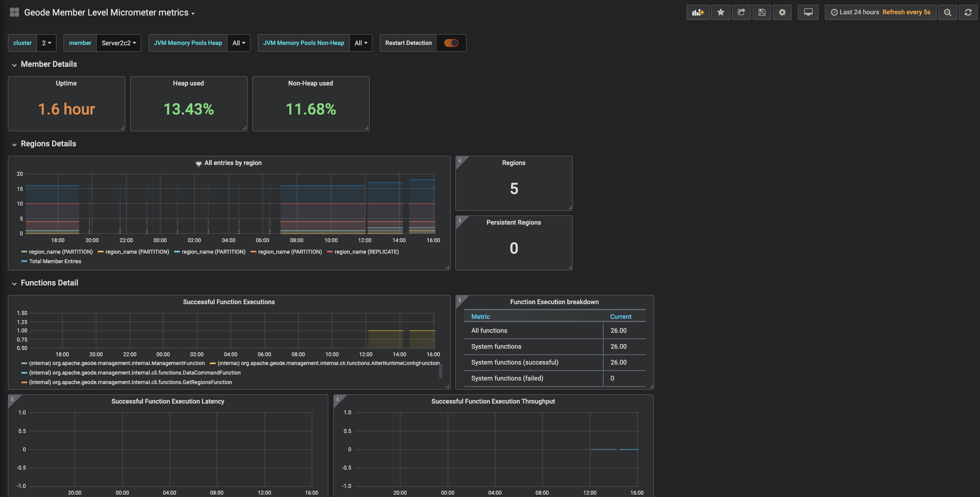980x497 pixels.
Task: Click the Metric column header
Action: (480, 316)
